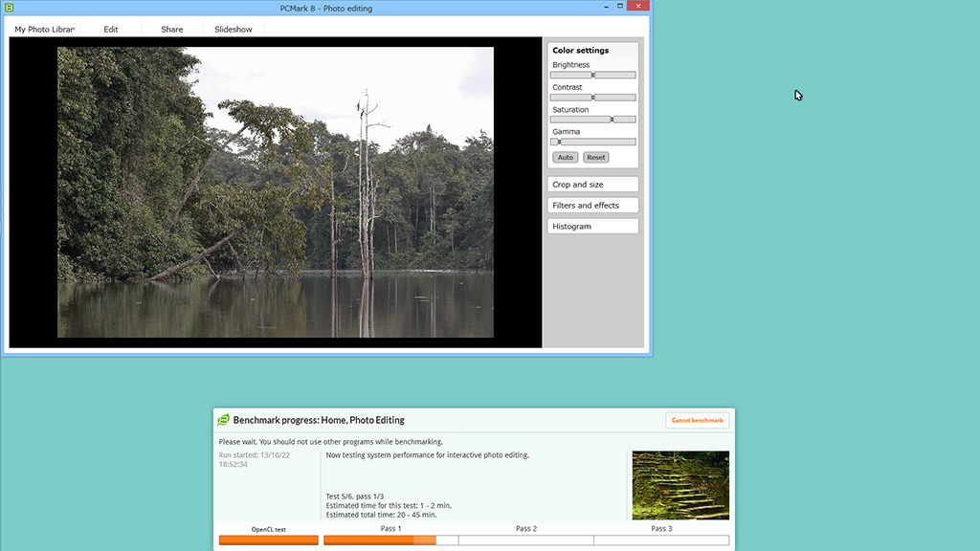Open the My Photo Library tab
This screenshot has height=551, width=980.
click(x=44, y=30)
